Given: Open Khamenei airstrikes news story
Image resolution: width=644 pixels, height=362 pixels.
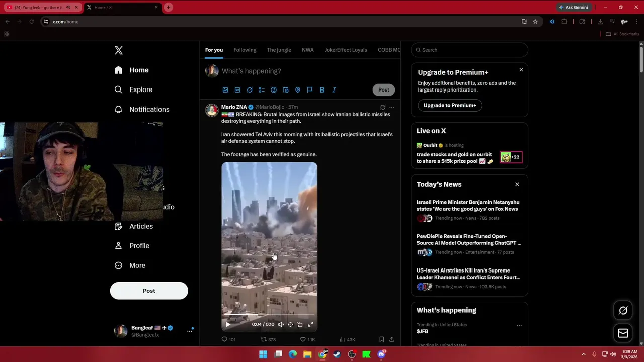Looking at the screenshot, I should click(469, 279).
